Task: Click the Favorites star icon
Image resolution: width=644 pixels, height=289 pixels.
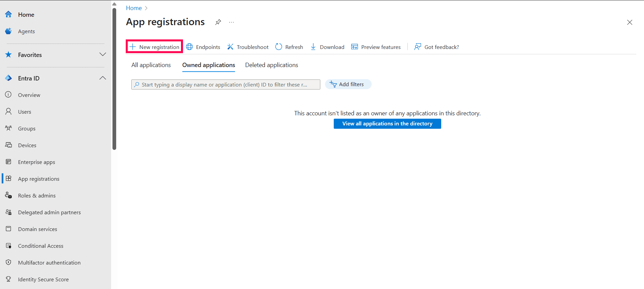Action: pos(8,54)
